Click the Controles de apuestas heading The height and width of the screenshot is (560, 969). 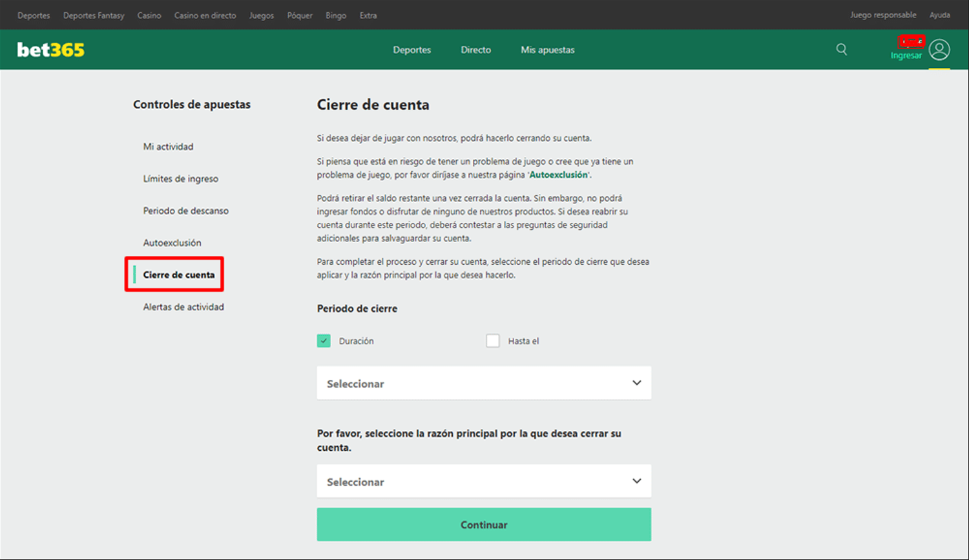pos(192,105)
